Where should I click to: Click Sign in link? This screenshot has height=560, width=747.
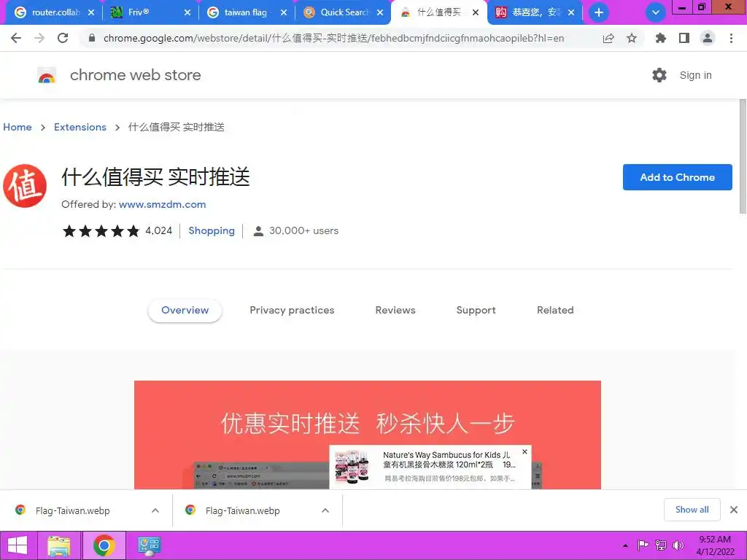695,75
